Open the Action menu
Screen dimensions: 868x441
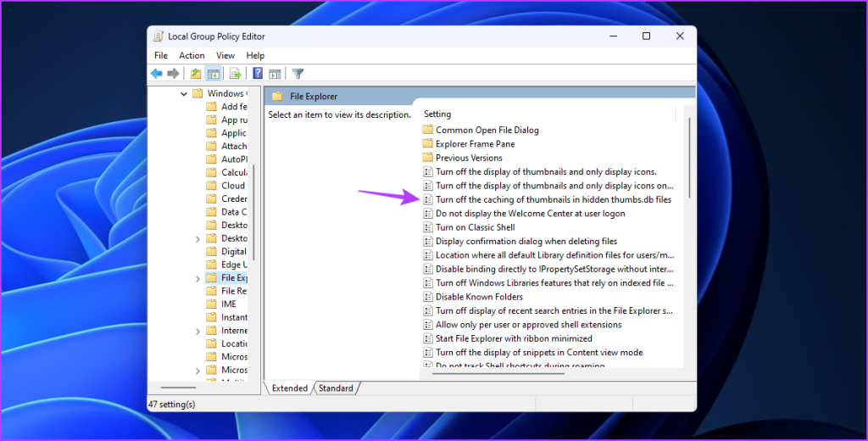(x=192, y=55)
